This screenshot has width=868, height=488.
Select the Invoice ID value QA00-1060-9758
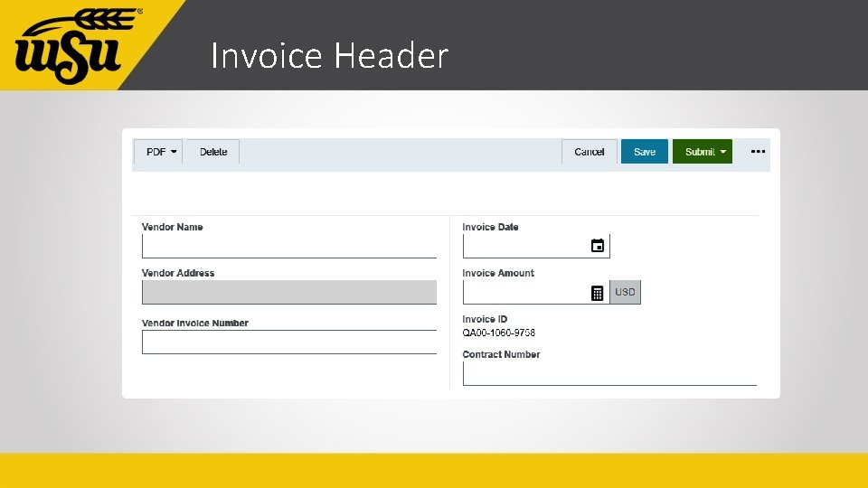[499, 333]
